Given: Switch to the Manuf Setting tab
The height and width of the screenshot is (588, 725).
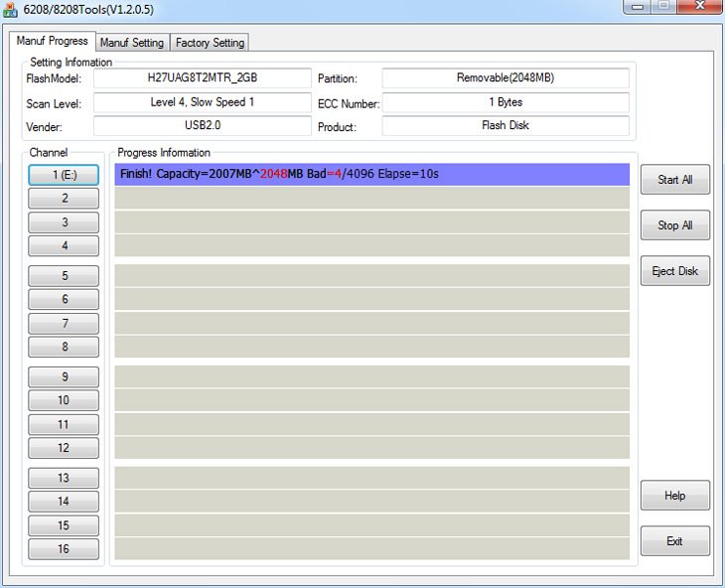Looking at the screenshot, I should click(x=132, y=43).
